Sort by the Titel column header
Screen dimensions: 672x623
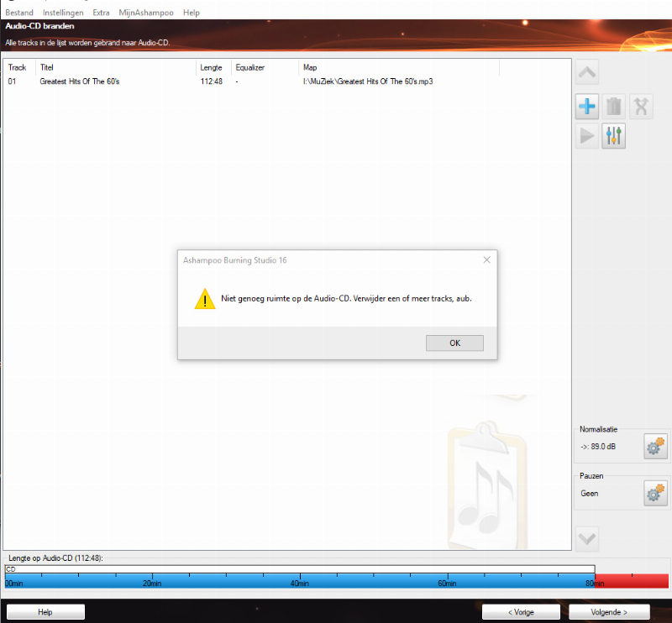pos(116,67)
